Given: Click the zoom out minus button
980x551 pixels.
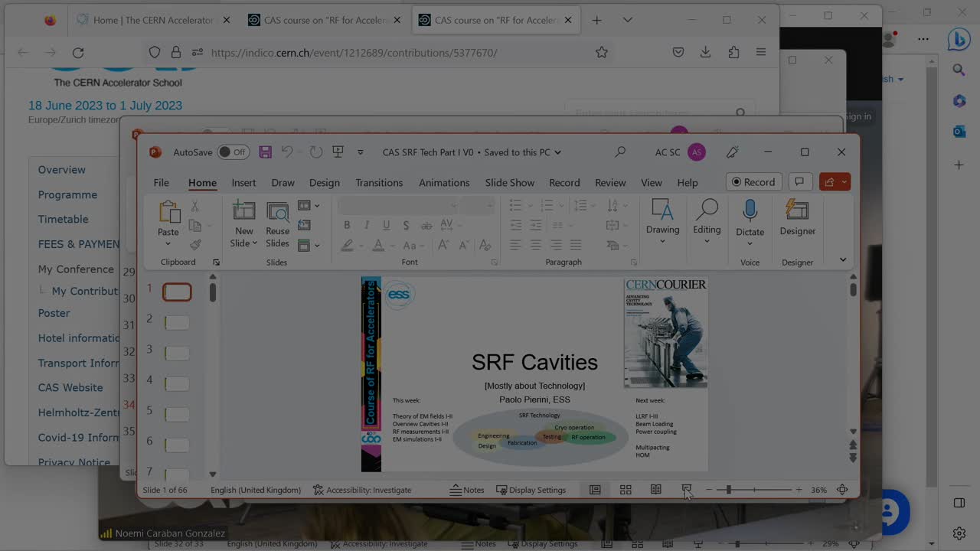Looking at the screenshot, I should [x=709, y=490].
